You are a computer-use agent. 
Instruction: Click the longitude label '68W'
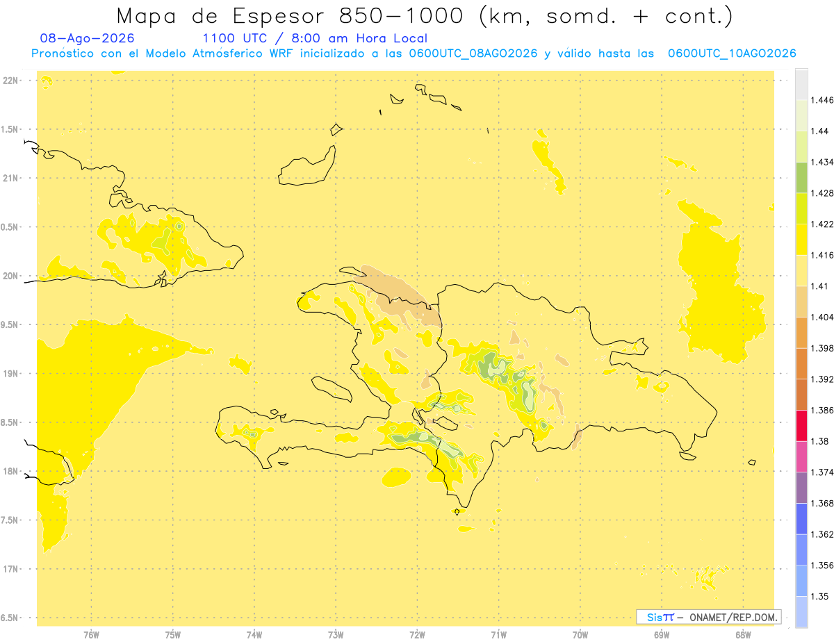743,635
